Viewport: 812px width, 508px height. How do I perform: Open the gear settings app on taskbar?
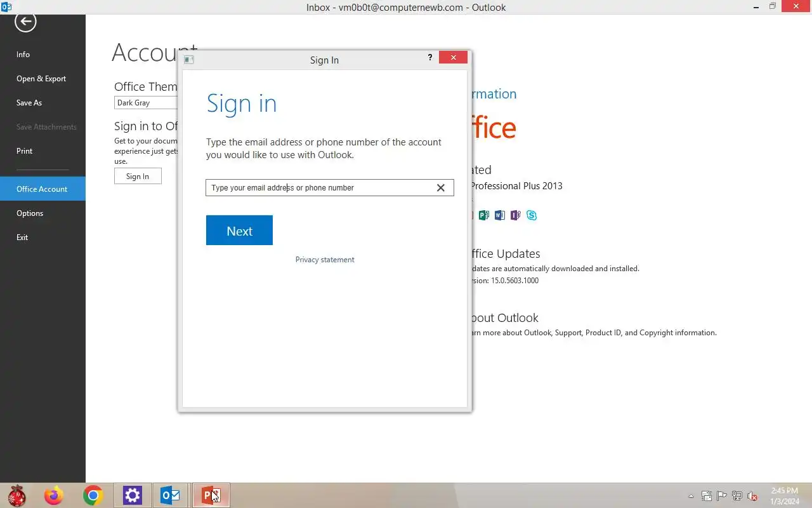[x=133, y=495]
